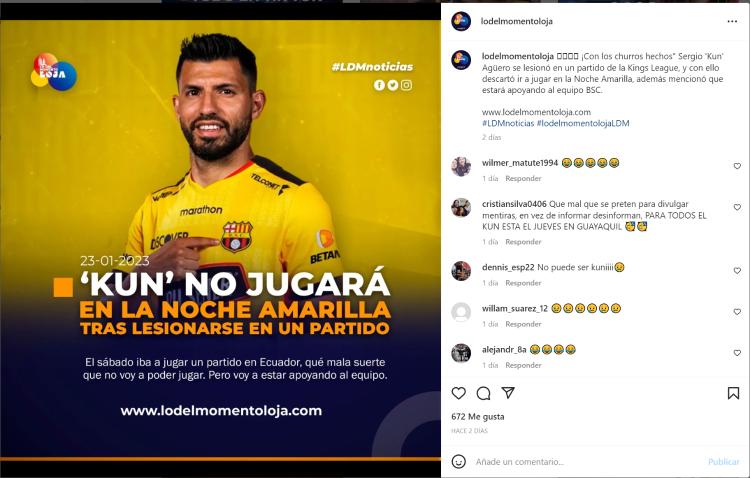Like the willam_suarez_12 comment
The width and height of the screenshot is (750, 478).
point(737,312)
